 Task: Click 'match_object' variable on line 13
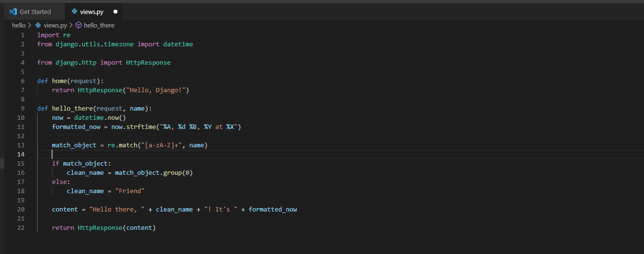(74, 145)
